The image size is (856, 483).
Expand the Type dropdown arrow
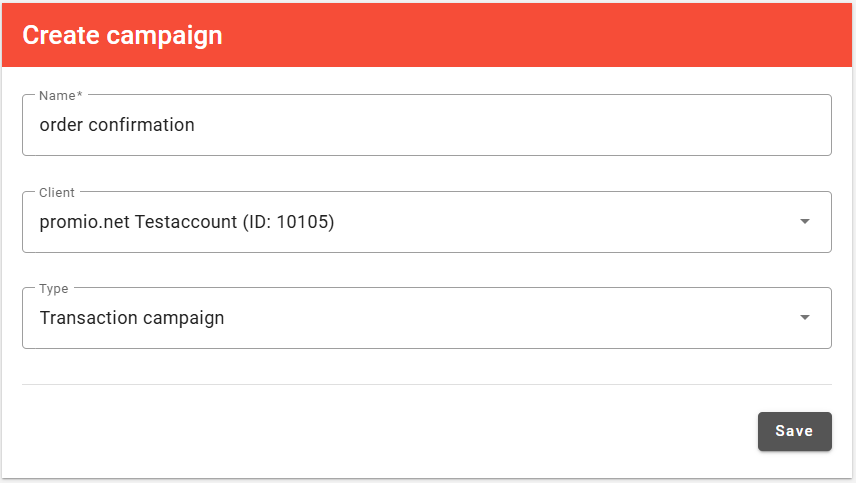805,318
